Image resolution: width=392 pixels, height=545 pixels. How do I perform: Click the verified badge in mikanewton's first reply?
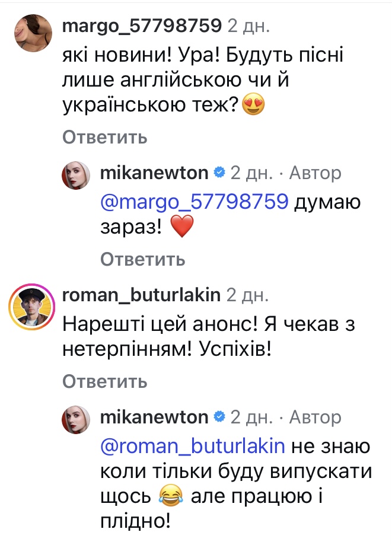click(x=219, y=173)
